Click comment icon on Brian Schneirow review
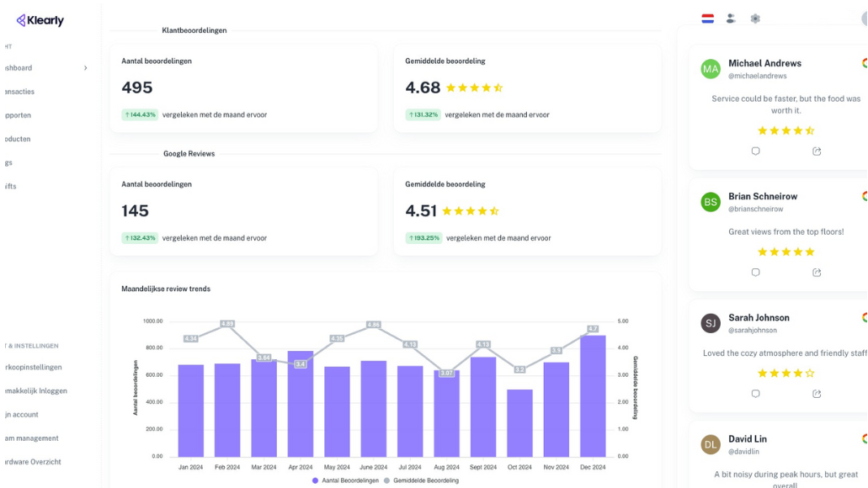 point(755,273)
